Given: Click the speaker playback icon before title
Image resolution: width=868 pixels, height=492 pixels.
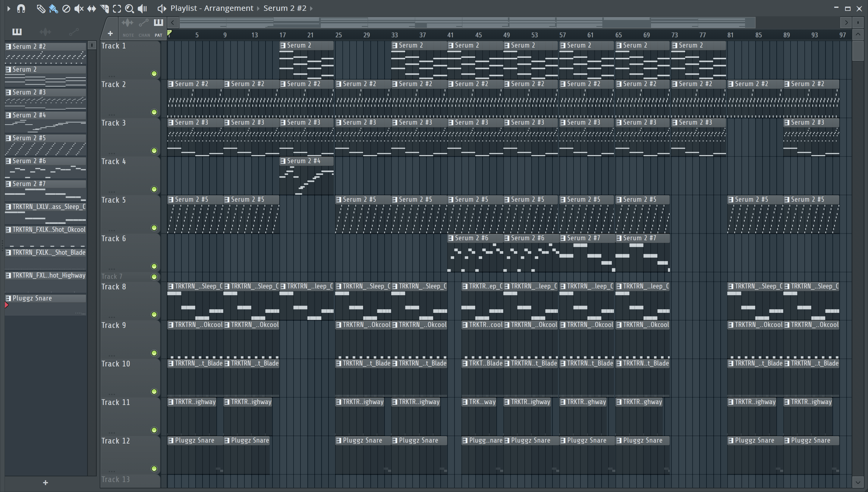Looking at the screenshot, I should tap(162, 8).
